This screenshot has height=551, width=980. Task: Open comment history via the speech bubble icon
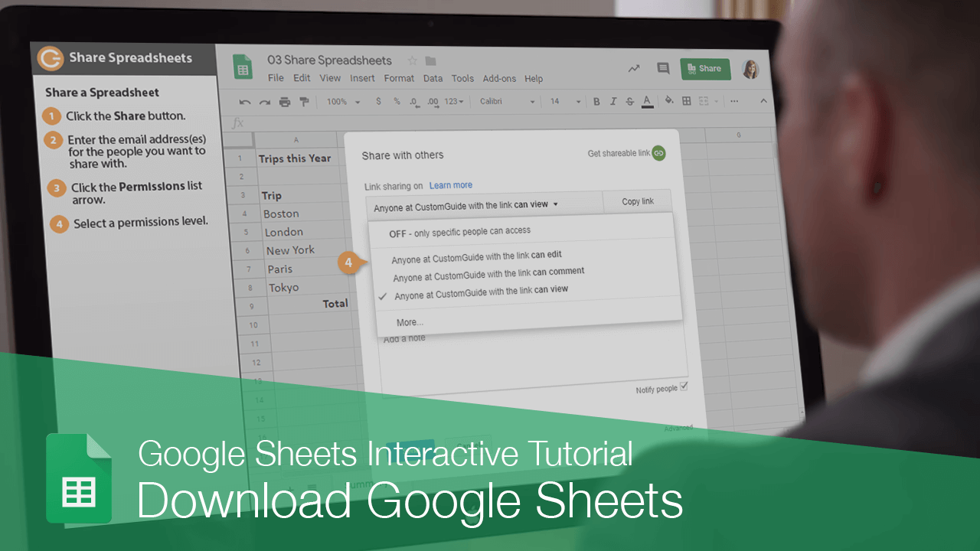[x=663, y=68]
